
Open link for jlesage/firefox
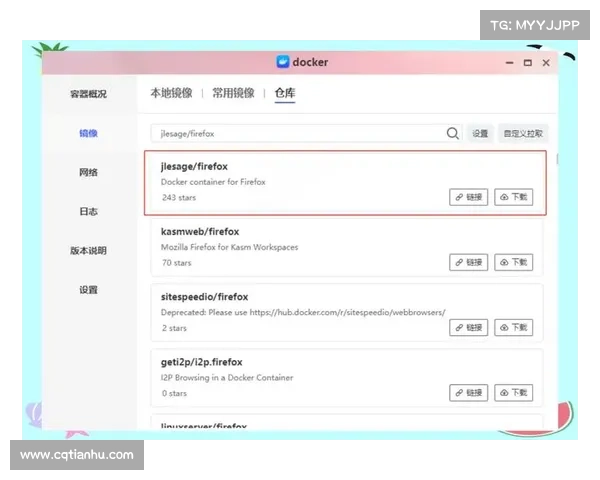pos(468,197)
